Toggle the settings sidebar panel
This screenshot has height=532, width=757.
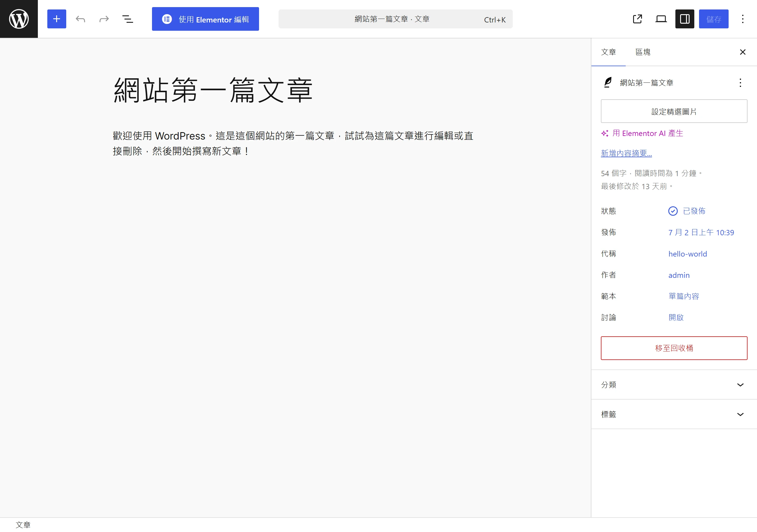click(x=685, y=19)
